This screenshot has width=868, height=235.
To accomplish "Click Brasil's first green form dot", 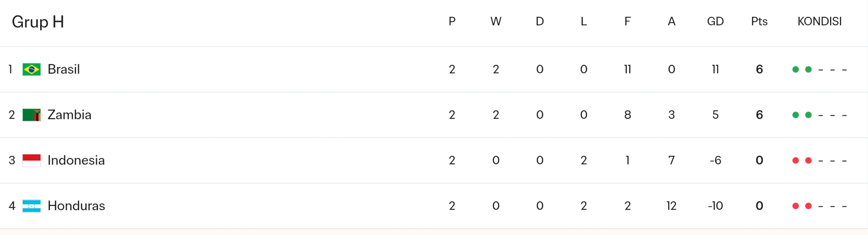I will (x=796, y=69).
